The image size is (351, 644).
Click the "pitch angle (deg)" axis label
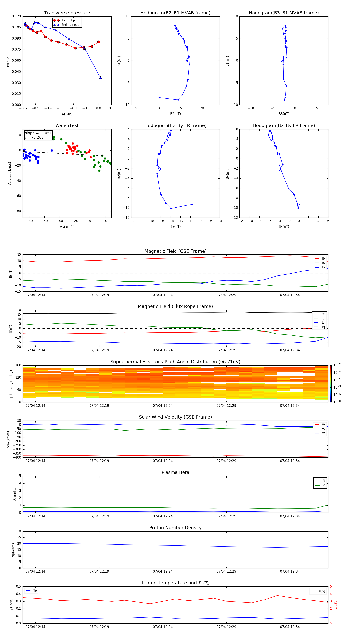pos(11,384)
